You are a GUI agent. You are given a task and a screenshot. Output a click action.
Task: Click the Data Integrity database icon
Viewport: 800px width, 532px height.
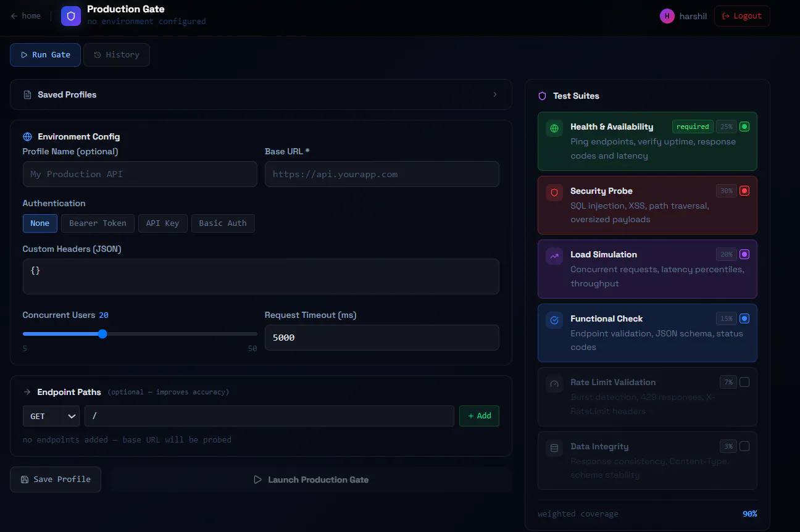(554, 449)
